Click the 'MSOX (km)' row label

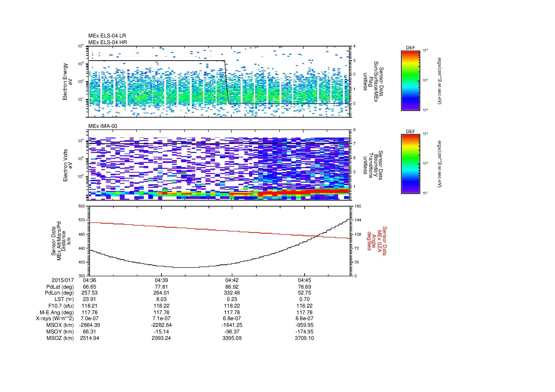click(x=60, y=325)
